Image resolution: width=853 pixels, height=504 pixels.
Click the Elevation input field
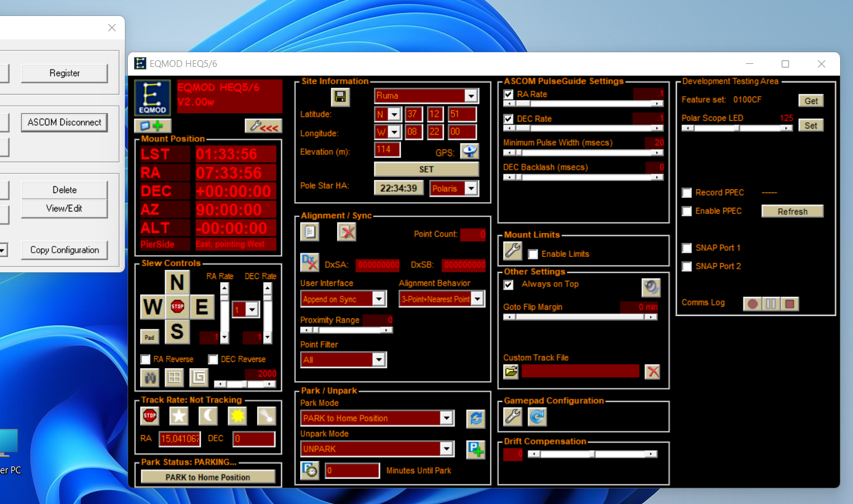coord(387,149)
